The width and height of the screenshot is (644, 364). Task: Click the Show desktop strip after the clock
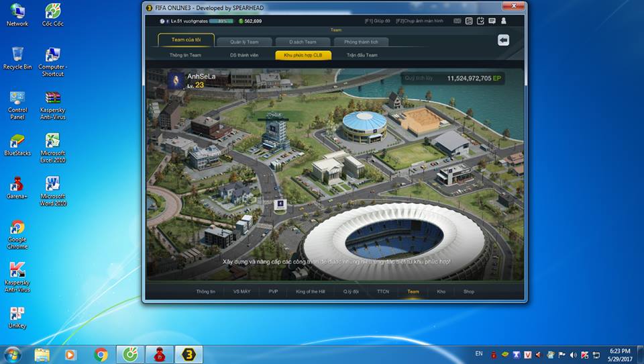pos(641,355)
